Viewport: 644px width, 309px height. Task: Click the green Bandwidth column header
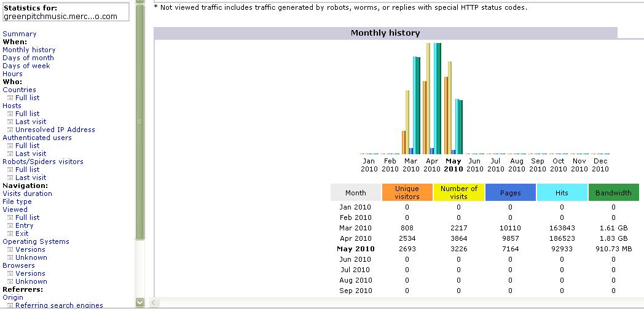(x=614, y=192)
